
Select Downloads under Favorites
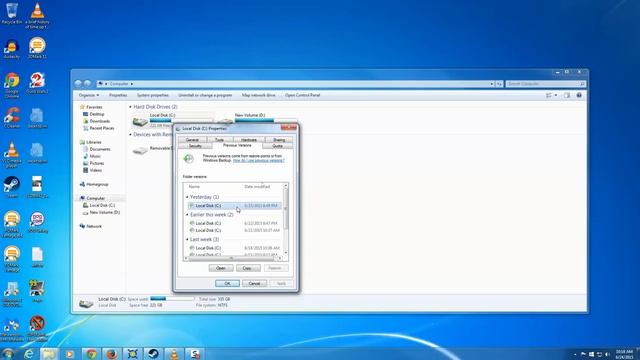click(100, 121)
